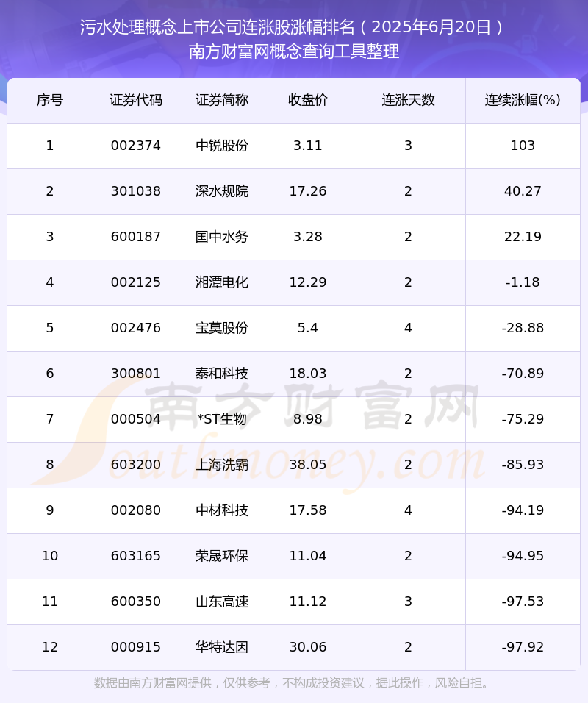Click the -28.88 gain value
Screen dimensions: 588x703
click(x=523, y=328)
